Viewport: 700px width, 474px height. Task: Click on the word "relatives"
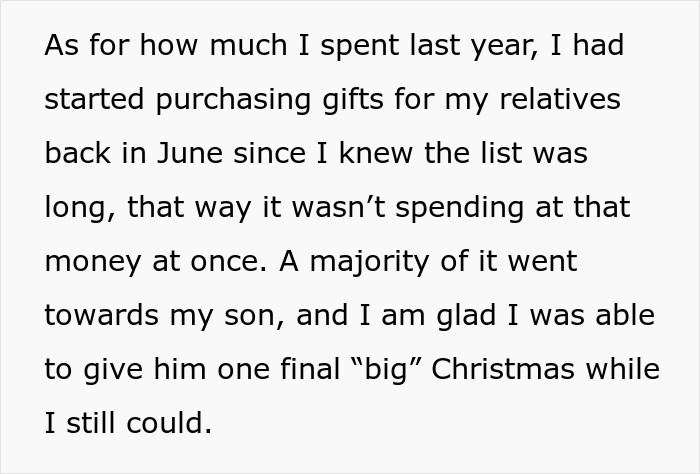560,100
